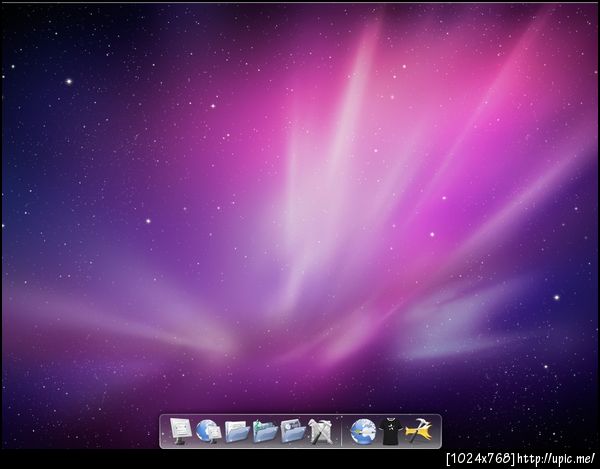Open the folder with clock picture in dock

tap(293, 431)
